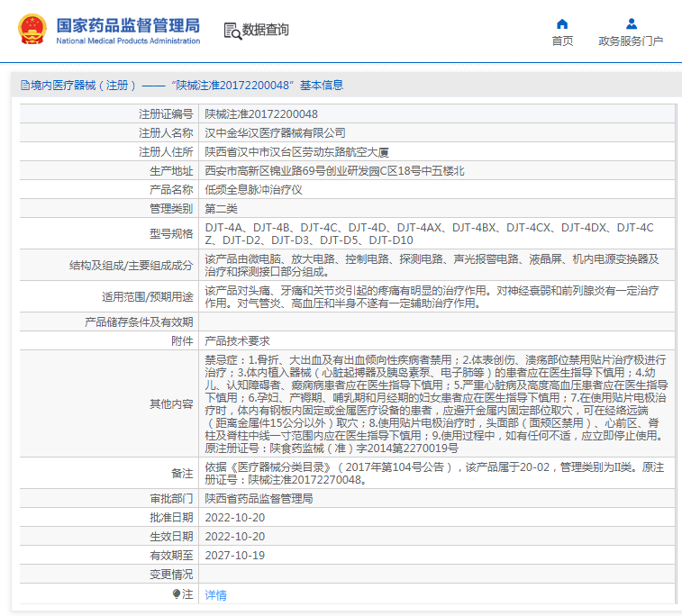Click the 国家药品监督管理局 title text
Viewport: 682px width, 616px height.
[x=128, y=24]
